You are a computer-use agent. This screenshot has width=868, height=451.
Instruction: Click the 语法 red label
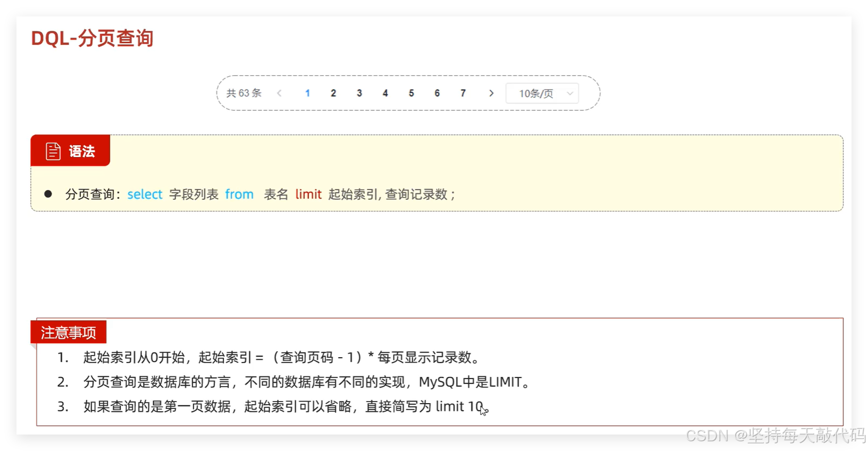[71, 150]
